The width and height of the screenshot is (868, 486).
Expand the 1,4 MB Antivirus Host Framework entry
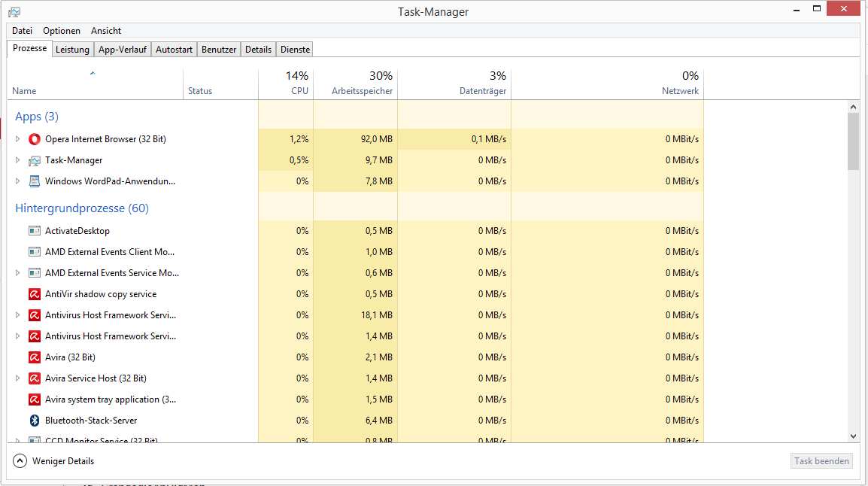pos(17,336)
